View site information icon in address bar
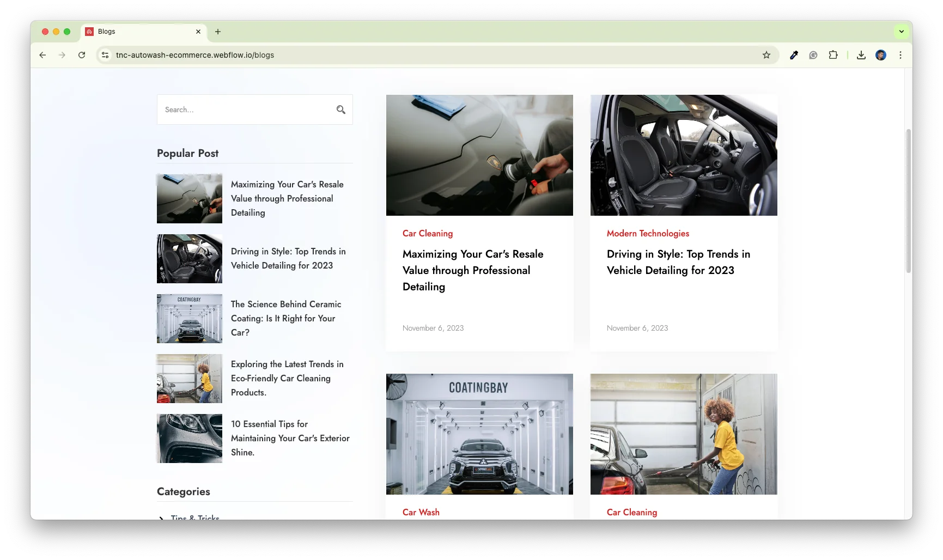943x560 pixels. [x=106, y=55]
